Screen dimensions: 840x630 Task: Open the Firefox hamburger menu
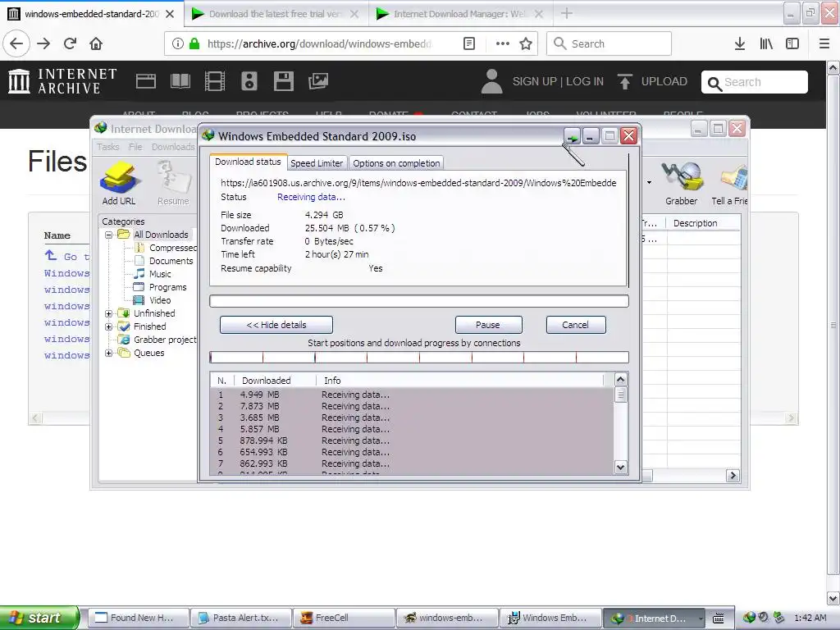(x=824, y=43)
